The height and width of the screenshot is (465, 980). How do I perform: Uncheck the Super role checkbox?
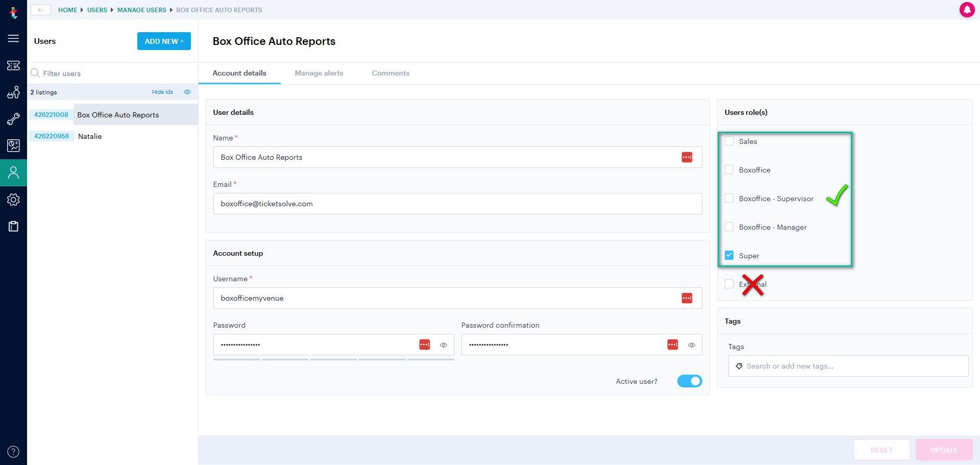coord(729,255)
